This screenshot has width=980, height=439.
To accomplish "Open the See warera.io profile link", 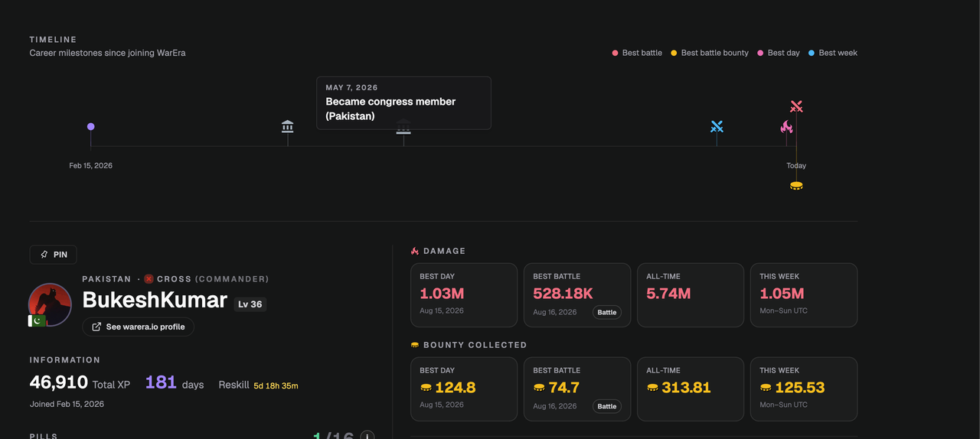I will [x=139, y=327].
